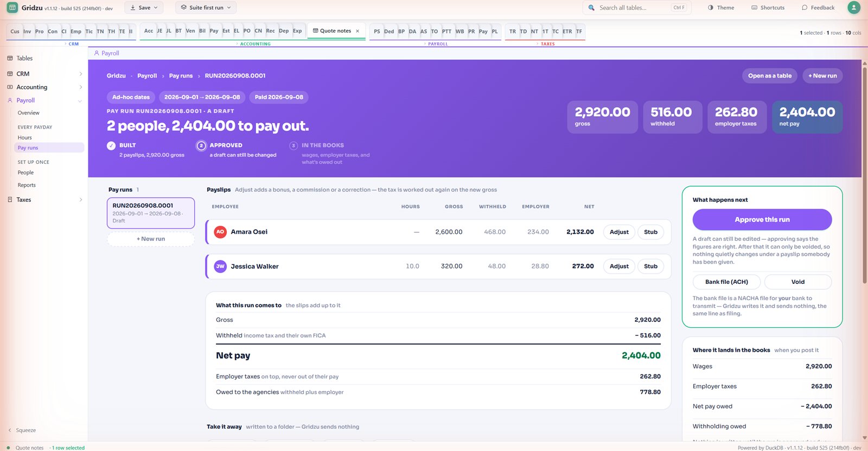This screenshot has height=451, width=868.
Task: Collapse the Payroll sidebar section
Action: pos(80,100)
